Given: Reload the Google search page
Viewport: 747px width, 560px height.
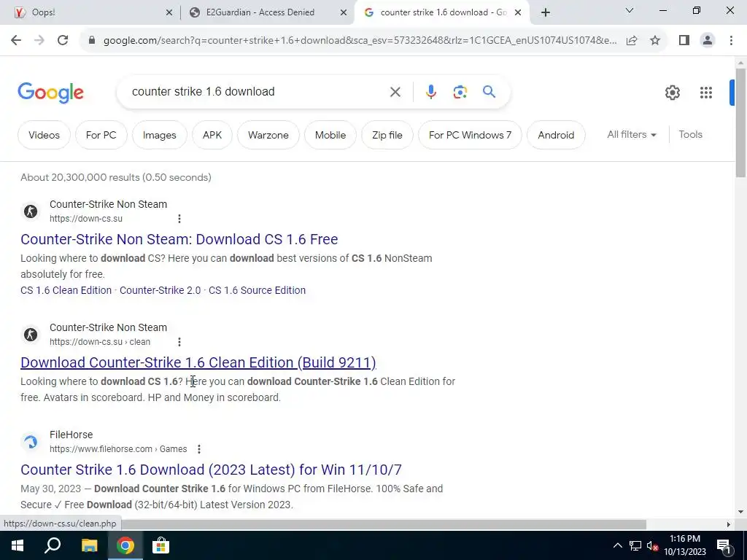Looking at the screenshot, I should pyautogui.click(x=63, y=41).
